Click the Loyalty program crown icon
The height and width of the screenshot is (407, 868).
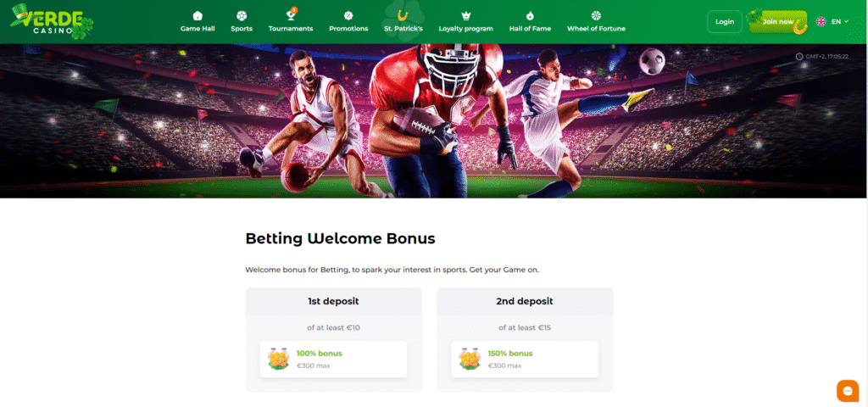point(465,15)
